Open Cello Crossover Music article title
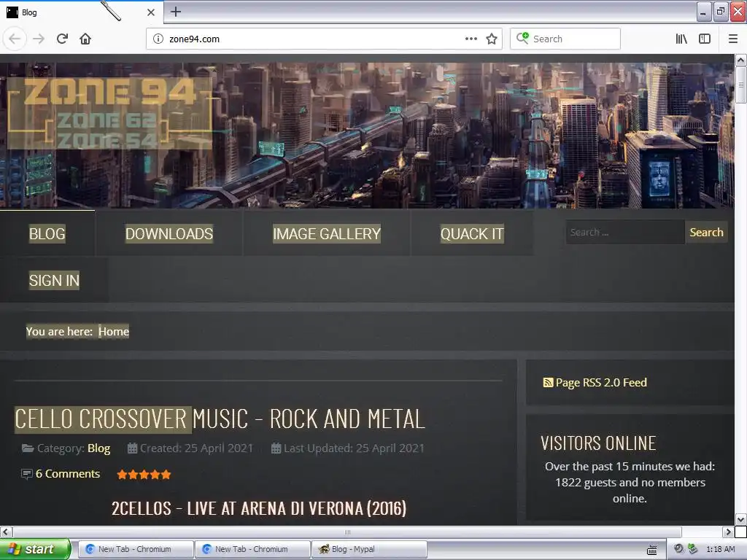The height and width of the screenshot is (560, 747). coord(220,419)
